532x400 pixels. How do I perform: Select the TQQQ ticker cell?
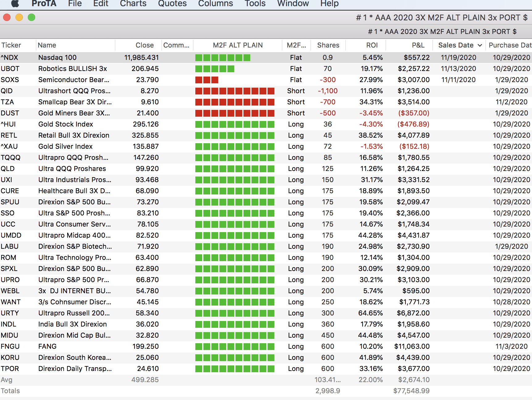coord(10,158)
